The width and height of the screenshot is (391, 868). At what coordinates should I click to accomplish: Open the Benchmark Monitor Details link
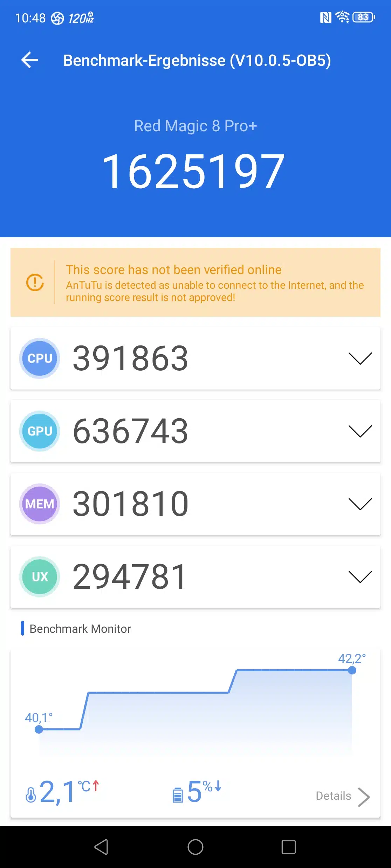333,796
